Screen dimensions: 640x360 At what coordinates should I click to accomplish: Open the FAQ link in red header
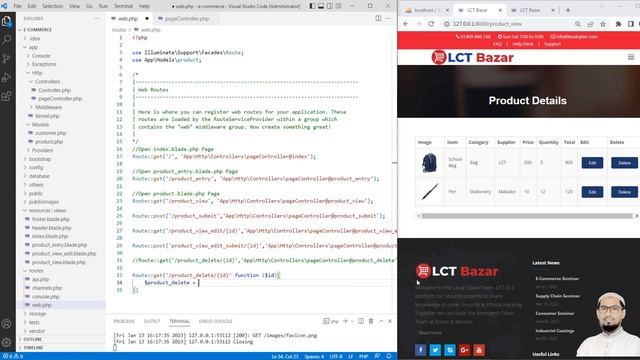pos(497,44)
